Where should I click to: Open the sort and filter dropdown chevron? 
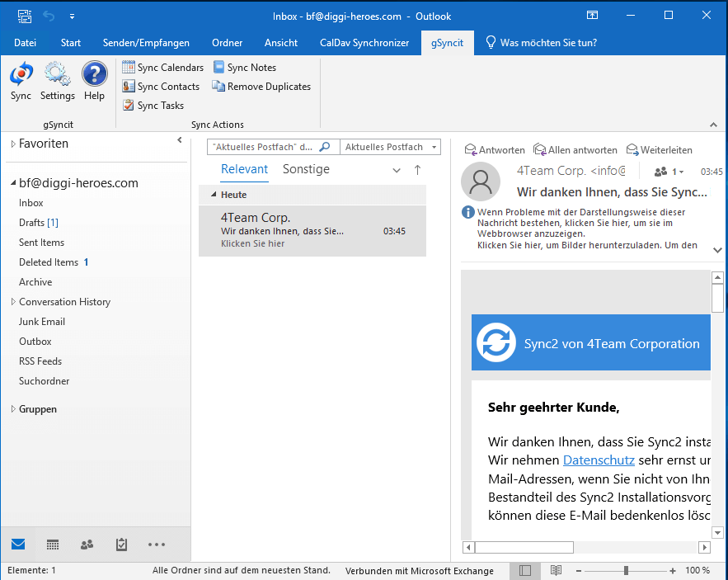(397, 170)
